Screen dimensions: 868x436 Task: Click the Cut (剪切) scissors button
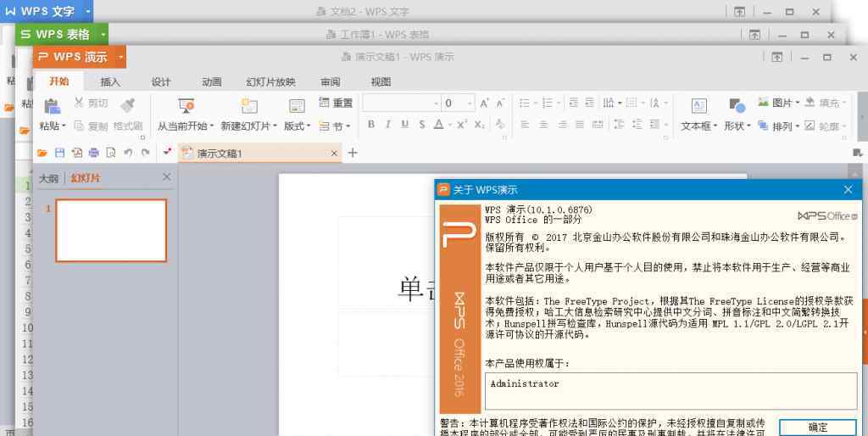point(91,103)
